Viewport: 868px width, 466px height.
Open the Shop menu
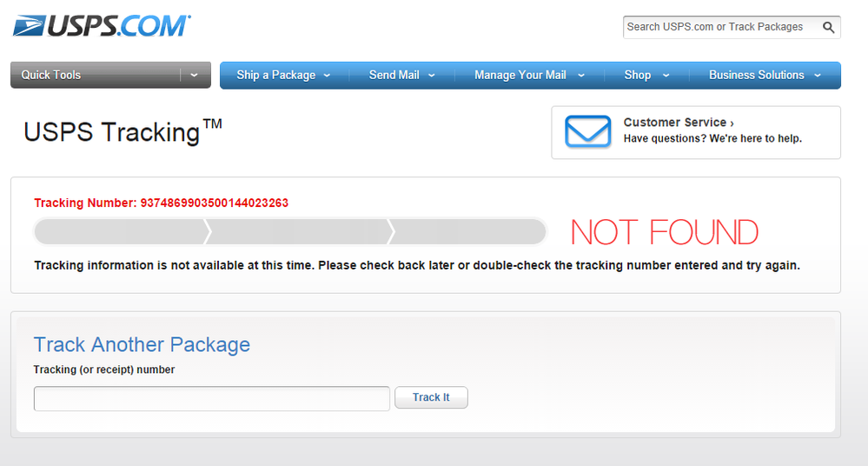(638, 75)
